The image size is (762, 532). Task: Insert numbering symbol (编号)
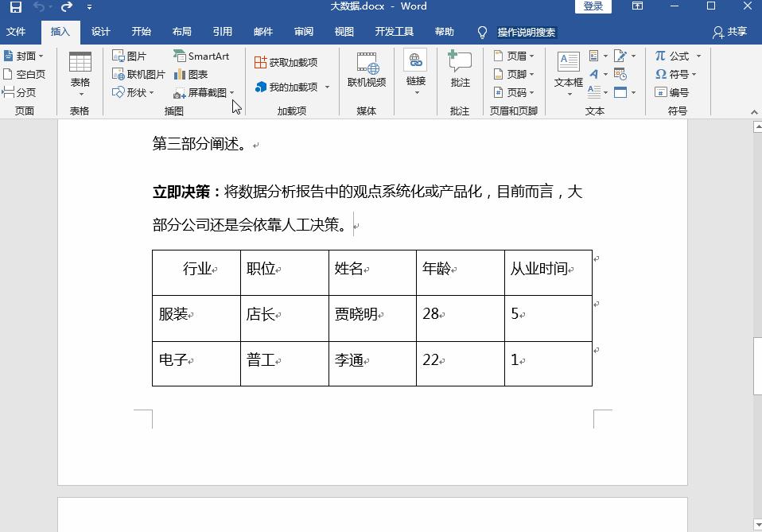tap(675, 91)
